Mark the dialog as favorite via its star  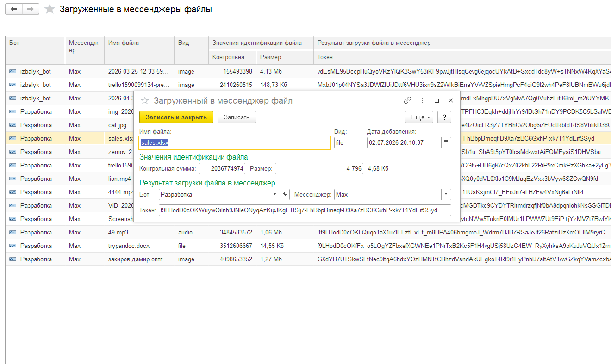[x=145, y=101]
